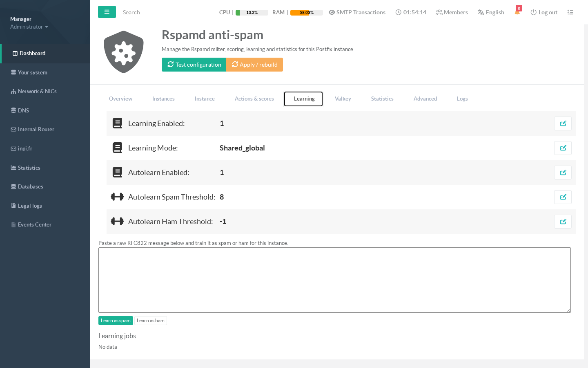The width and height of the screenshot is (588, 368).
Task: Switch to the Valkey tab
Action: [343, 99]
